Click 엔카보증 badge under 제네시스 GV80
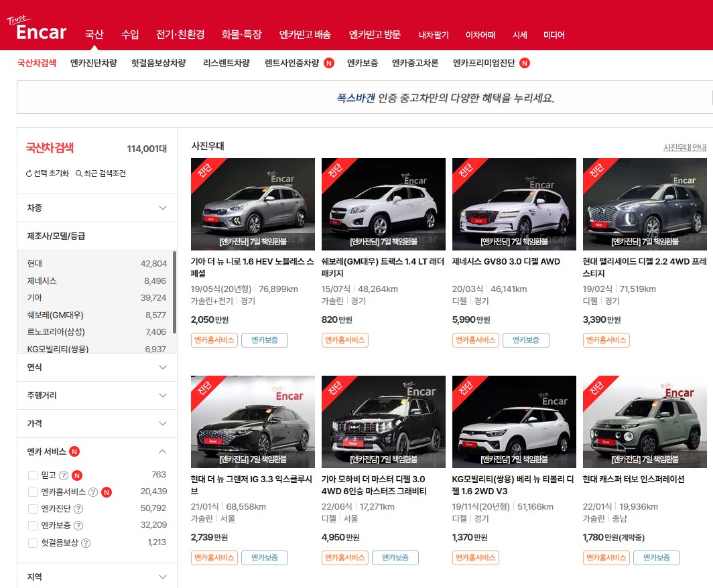 (x=525, y=340)
